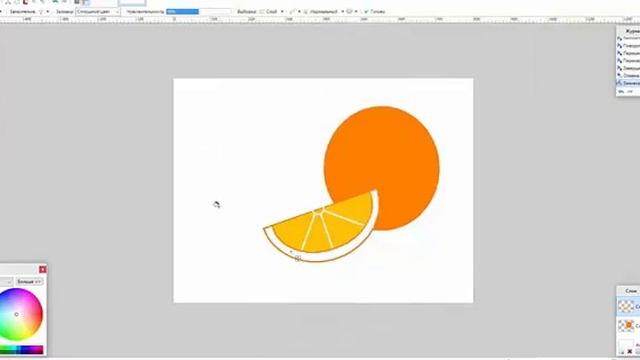The width and height of the screenshot is (640, 360).
Task: Click the red X delete layer icon
Action: click(x=629, y=352)
